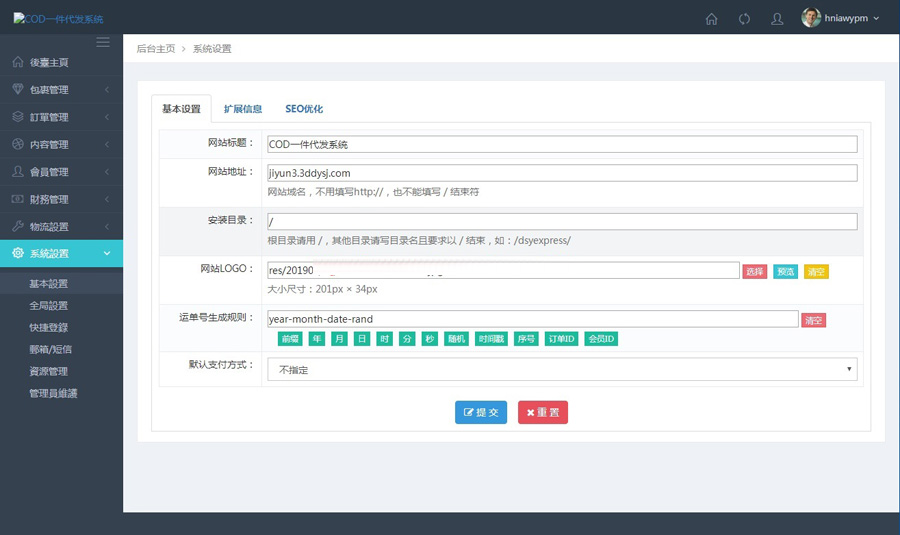The image size is (900, 535).
Task: Click the wrench icon beside 物流設置
Action: (18, 226)
